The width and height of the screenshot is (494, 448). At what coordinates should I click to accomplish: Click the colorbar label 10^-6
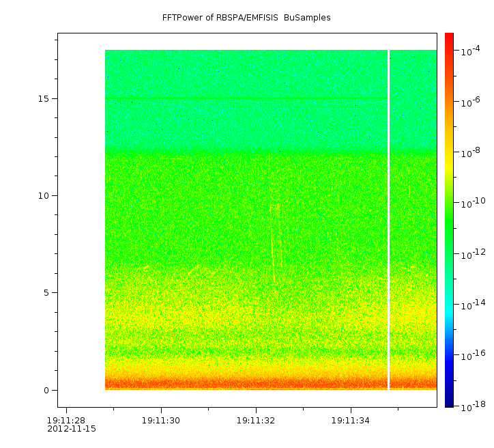pos(470,102)
